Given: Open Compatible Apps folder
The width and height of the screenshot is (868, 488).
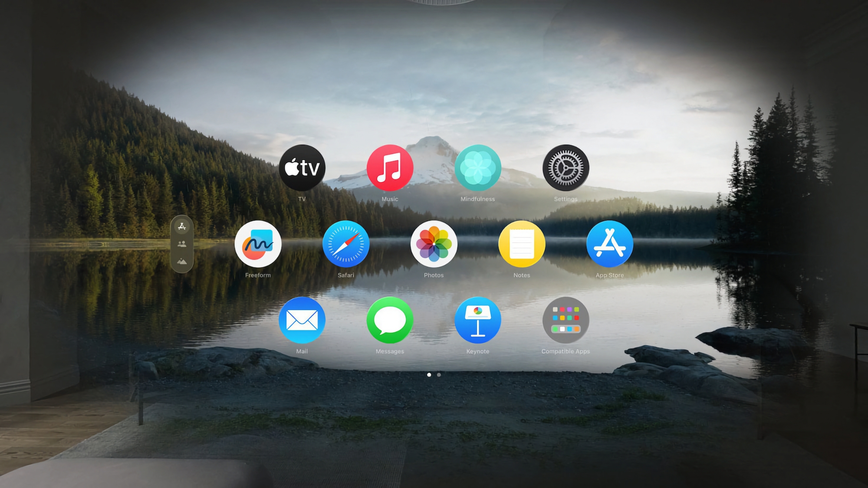Looking at the screenshot, I should point(566,321).
